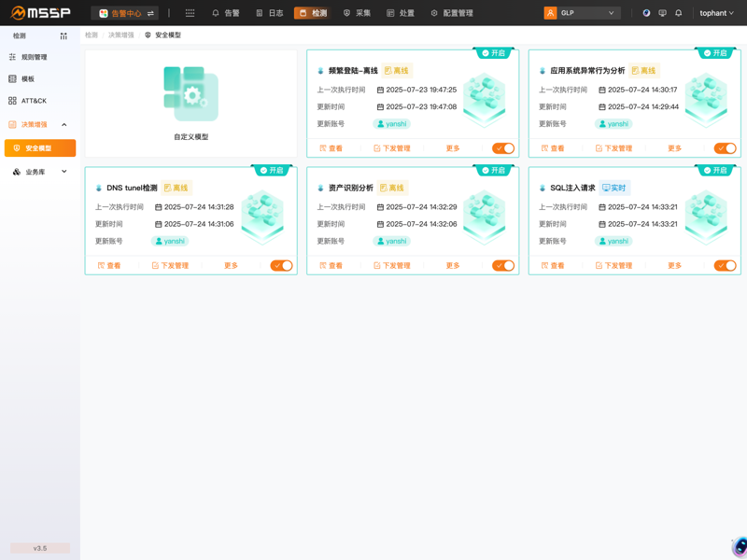Open the GLP tenant dropdown
This screenshot has width=747, height=560.
click(584, 13)
